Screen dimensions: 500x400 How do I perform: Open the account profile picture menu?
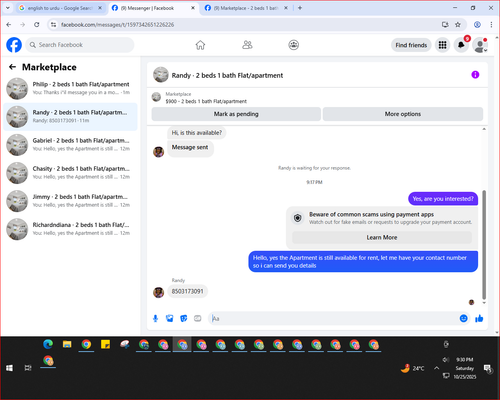[x=480, y=45]
